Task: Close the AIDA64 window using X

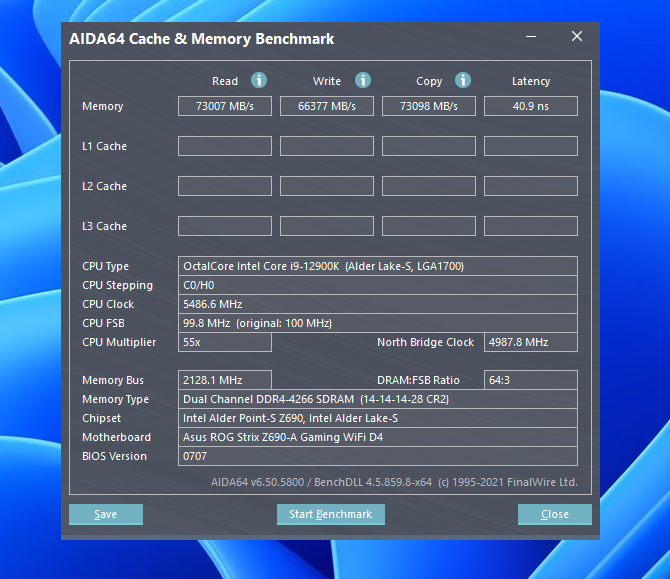Action: 577,36
